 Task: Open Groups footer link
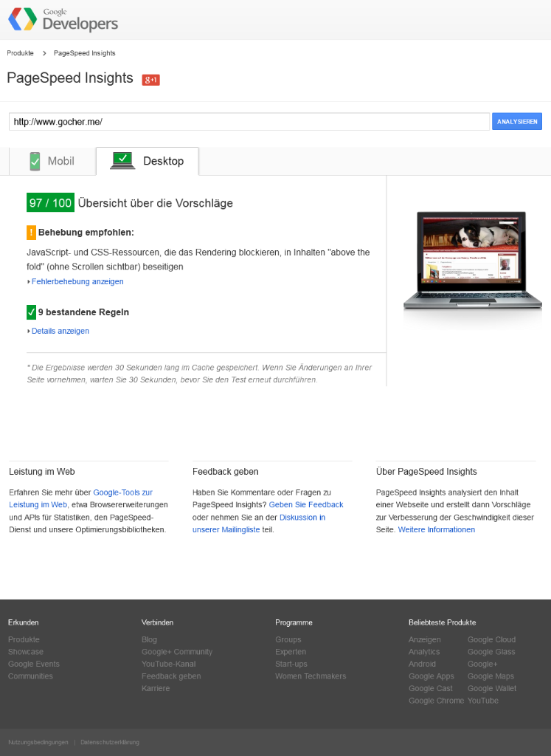288,639
